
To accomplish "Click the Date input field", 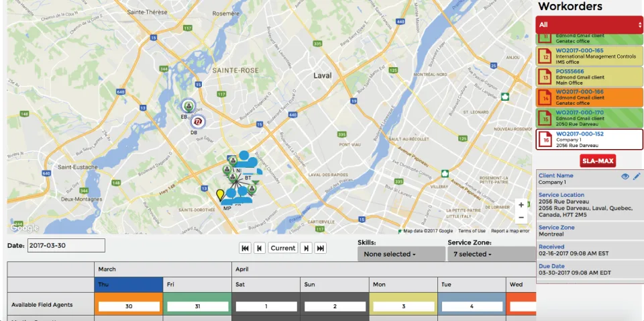I will click(x=66, y=246).
